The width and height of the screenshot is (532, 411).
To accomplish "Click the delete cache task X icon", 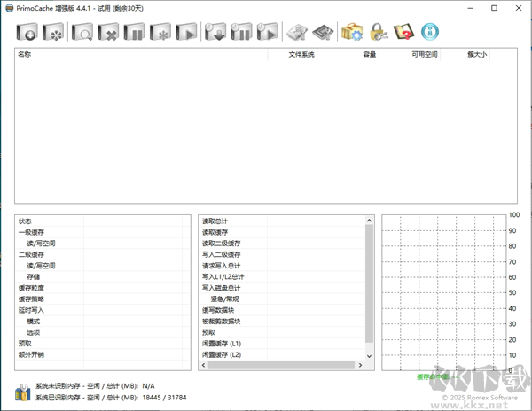I will click(x=109, y=33).
